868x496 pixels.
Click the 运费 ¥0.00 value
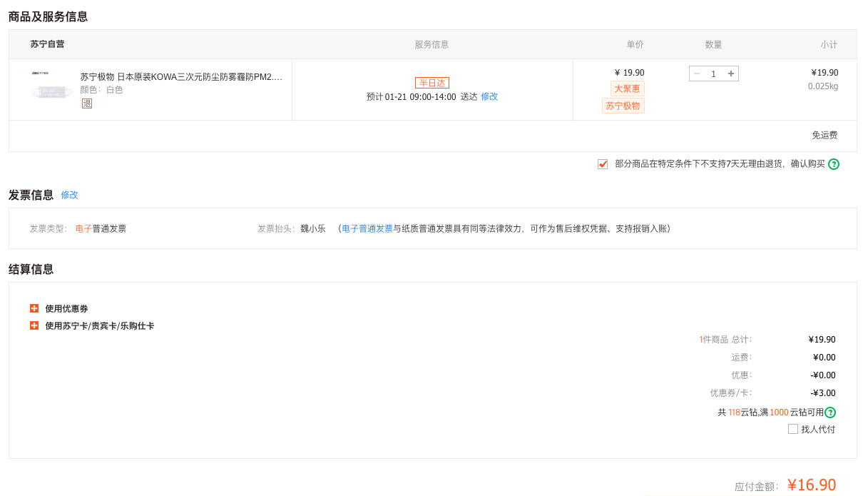pyautogui.click(x=824, y=358)
